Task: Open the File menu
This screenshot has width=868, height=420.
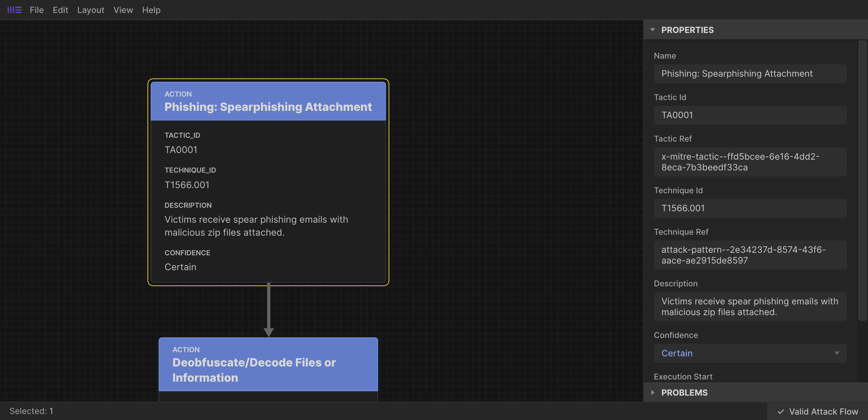Action: tap(36, 10)
